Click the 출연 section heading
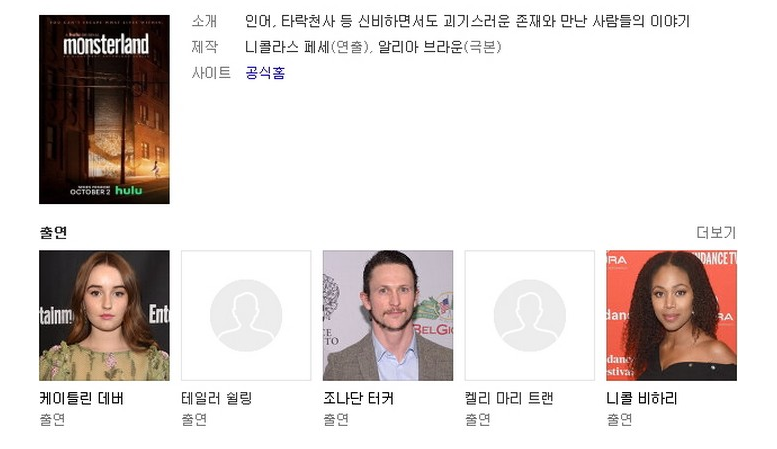This screenshot has height=449, width=777. point(53,232)
